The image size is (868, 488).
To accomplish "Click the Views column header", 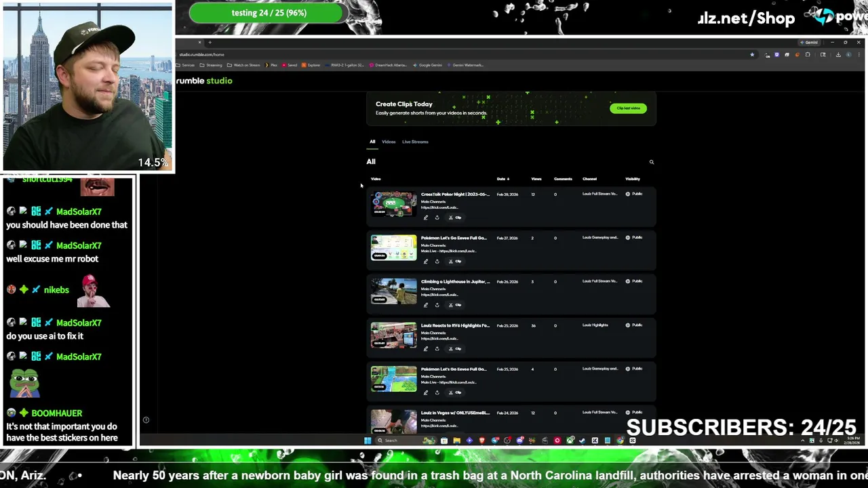I will coord(536,179).
